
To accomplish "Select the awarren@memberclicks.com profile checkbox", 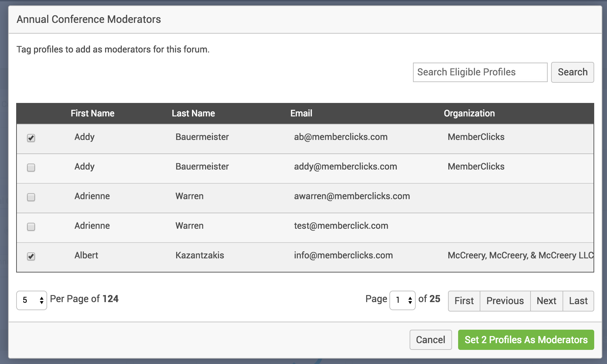I will click(x=31, y=197).
